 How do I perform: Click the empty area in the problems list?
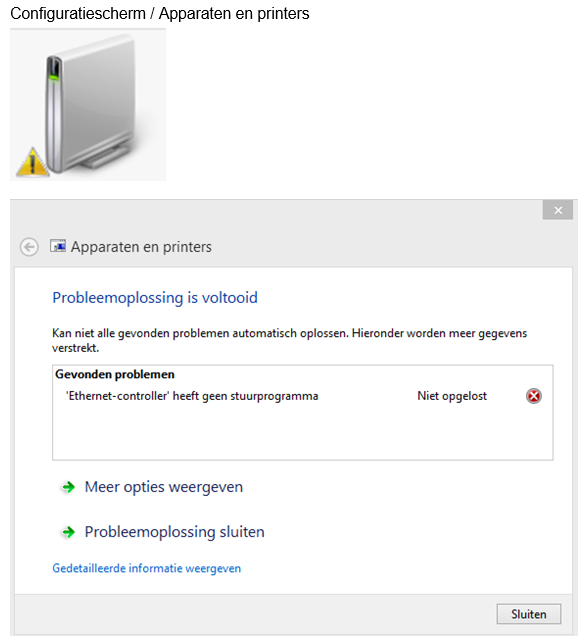point(302,433)
